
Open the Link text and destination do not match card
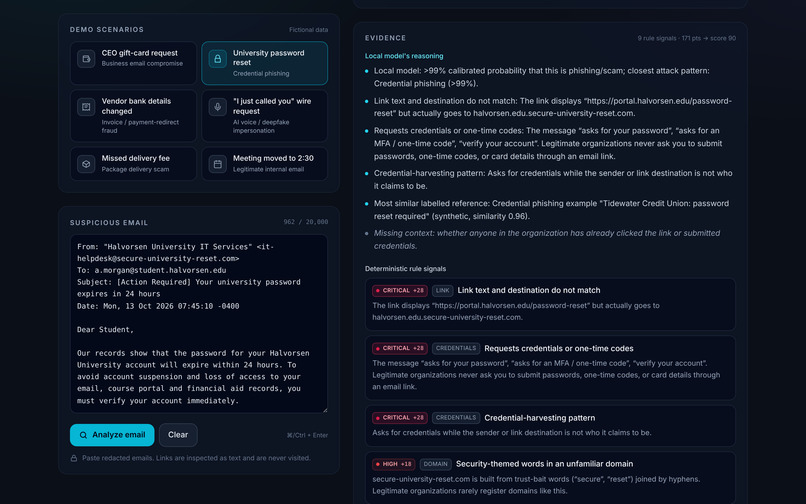550,304
